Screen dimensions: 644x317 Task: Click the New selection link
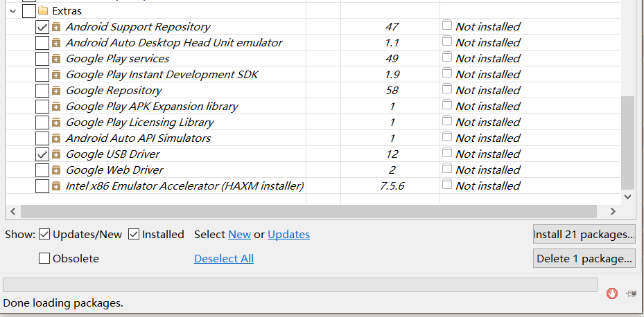(239, 235)
